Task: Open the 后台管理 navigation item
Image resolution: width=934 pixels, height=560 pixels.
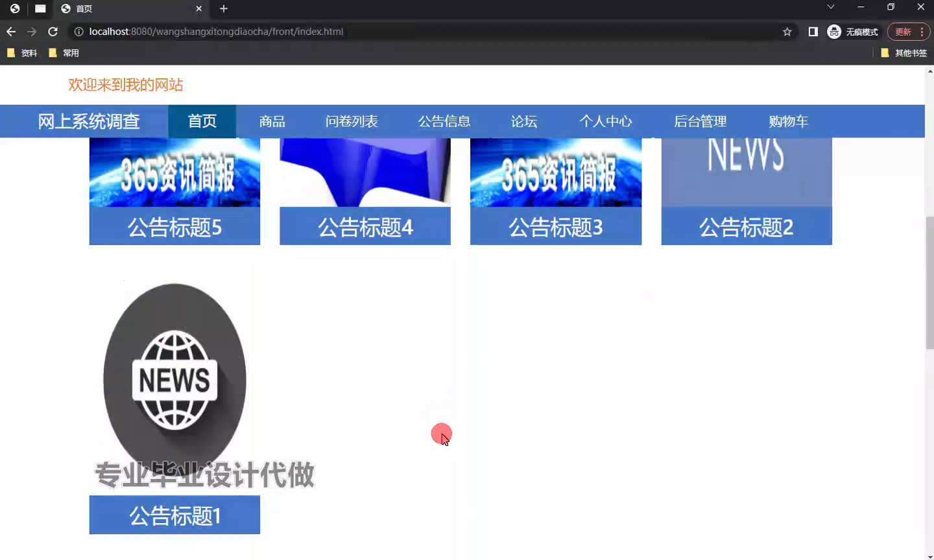Action: [700, 121]
